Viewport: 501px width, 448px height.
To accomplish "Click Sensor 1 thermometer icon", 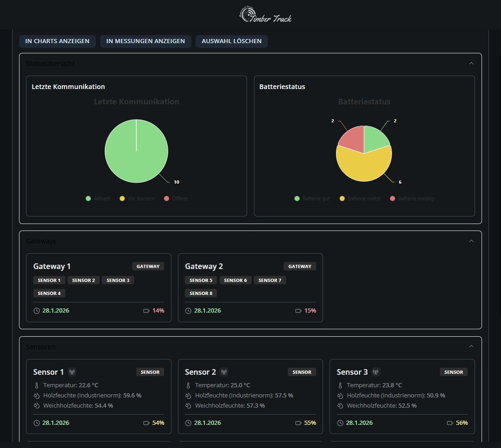I will [x=37, y=385].
